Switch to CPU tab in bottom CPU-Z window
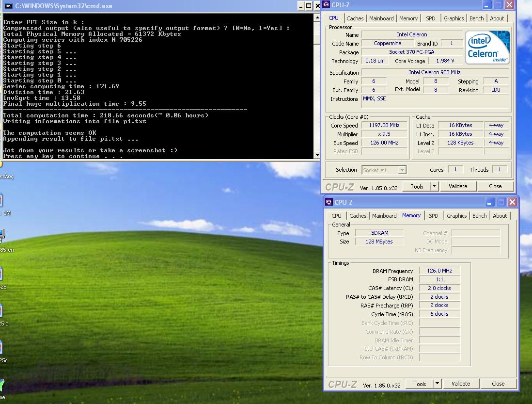Screen dimensions: 532x404 [336, 215]
